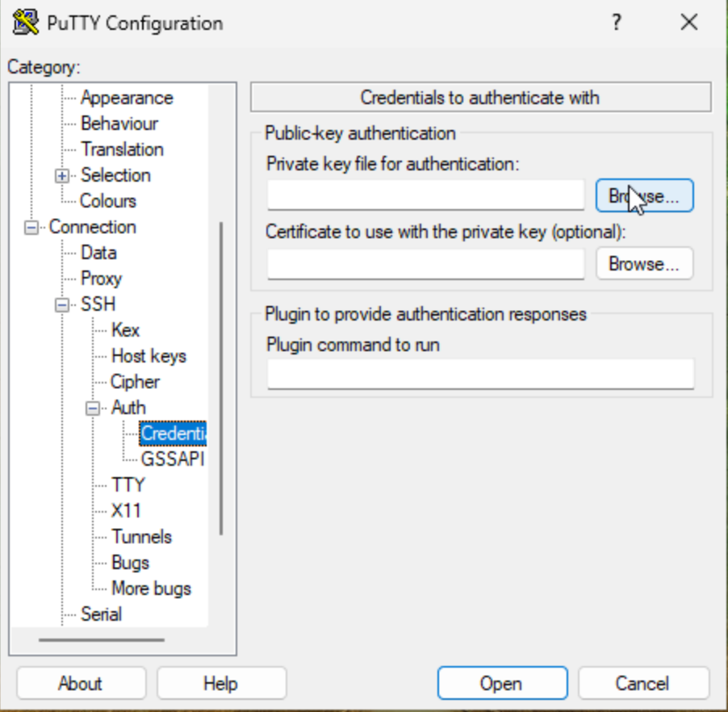Focus the certificate path input field

point(425,264)
